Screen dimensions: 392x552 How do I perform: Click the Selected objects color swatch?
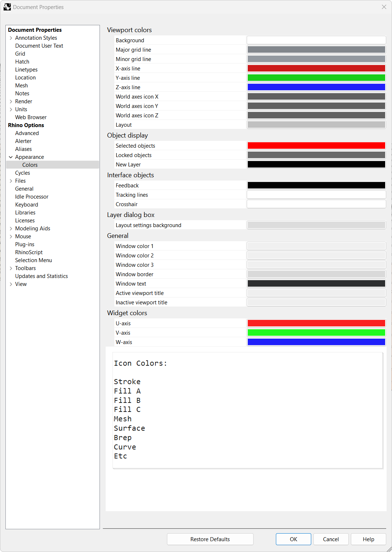[316, 145]
